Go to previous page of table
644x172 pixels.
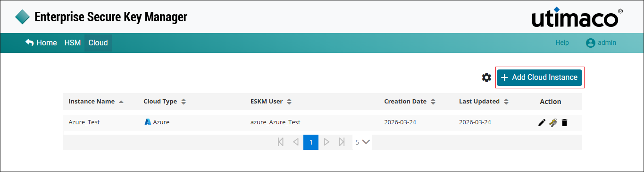pyautogui.click(x=296, y=142)
